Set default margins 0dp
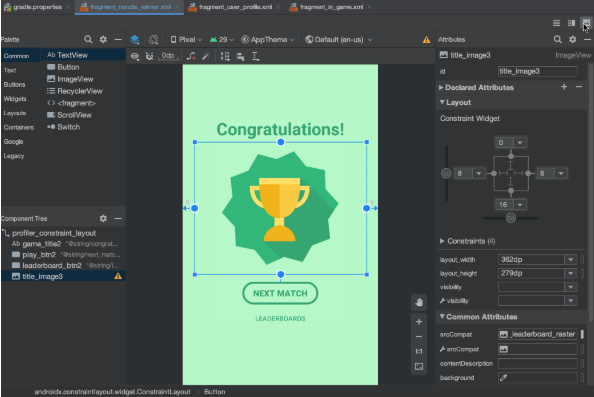This screenshot has width=594, height=397. pos(168,56)
